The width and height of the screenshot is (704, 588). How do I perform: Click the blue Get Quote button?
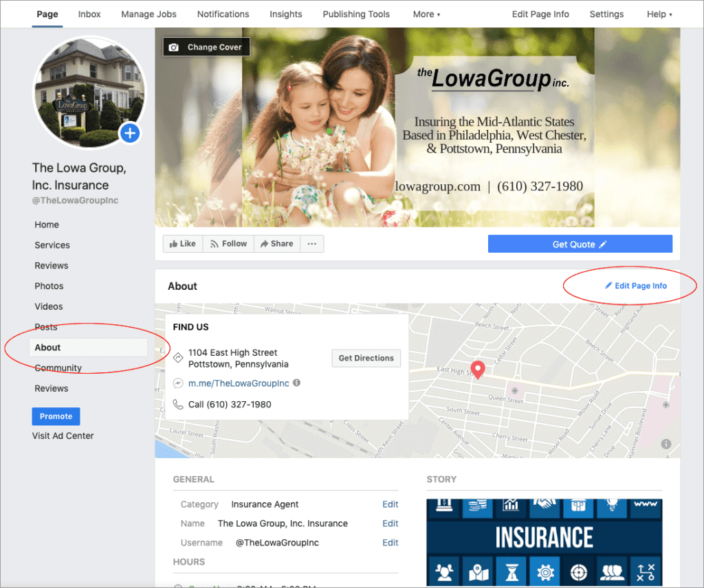click(x=580, y=244)
